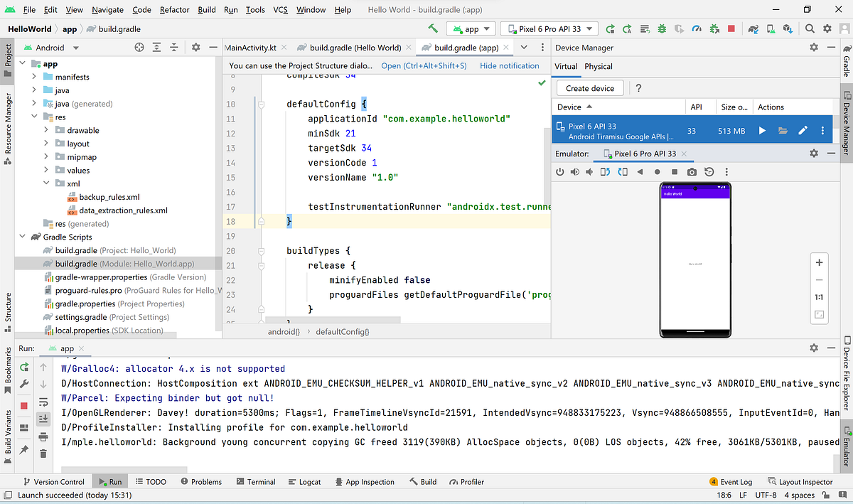Rotate the emulator screen counterclockwise
853x504 pixels.
[x=605, y=171]
